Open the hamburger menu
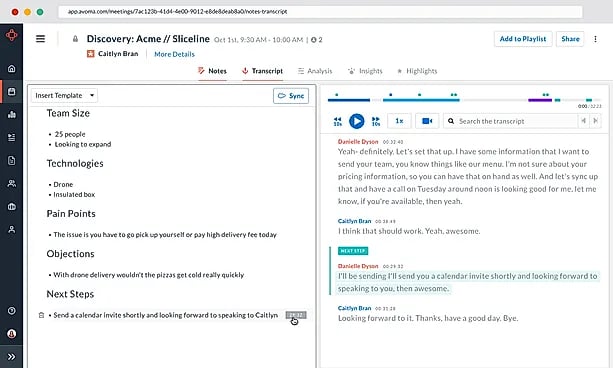The height and width of the screenshot is (368, 613). [40, 39]
